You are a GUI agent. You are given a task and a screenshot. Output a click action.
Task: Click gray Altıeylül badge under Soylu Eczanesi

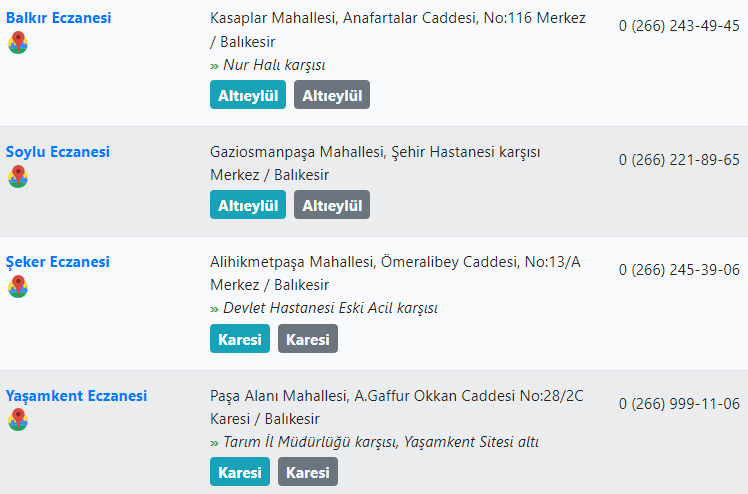(332, 205)
